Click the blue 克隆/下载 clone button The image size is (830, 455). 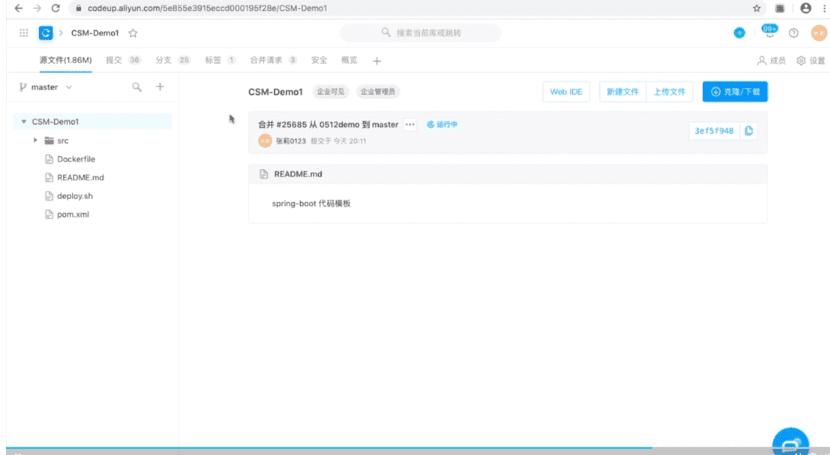[x=735, y=92]
